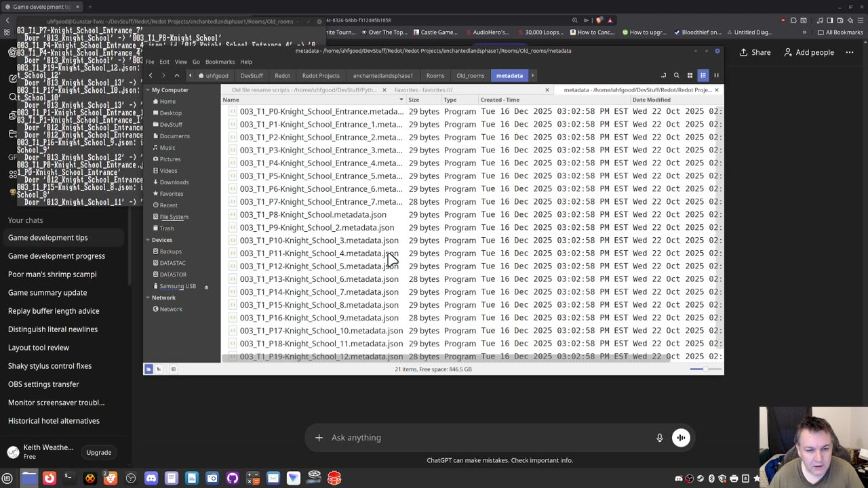Switch file manager to list view

703,75
